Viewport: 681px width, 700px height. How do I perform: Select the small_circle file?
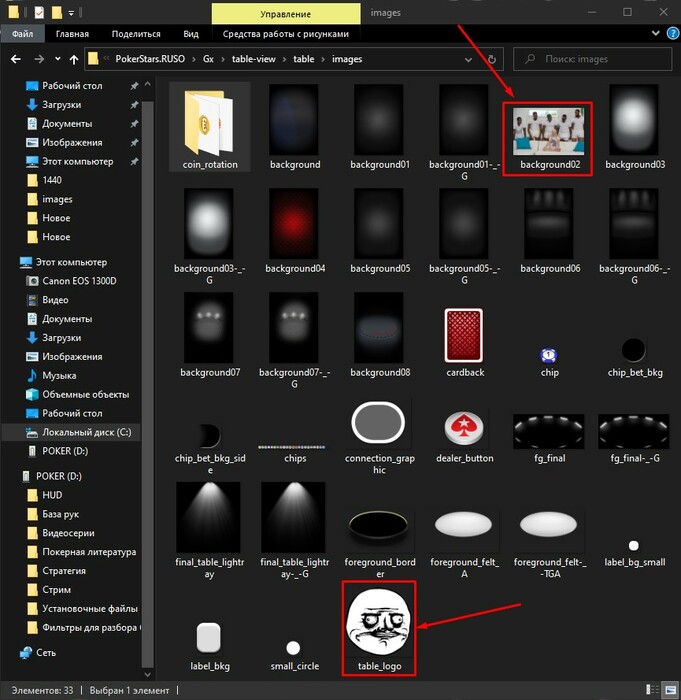pos(294,655)
